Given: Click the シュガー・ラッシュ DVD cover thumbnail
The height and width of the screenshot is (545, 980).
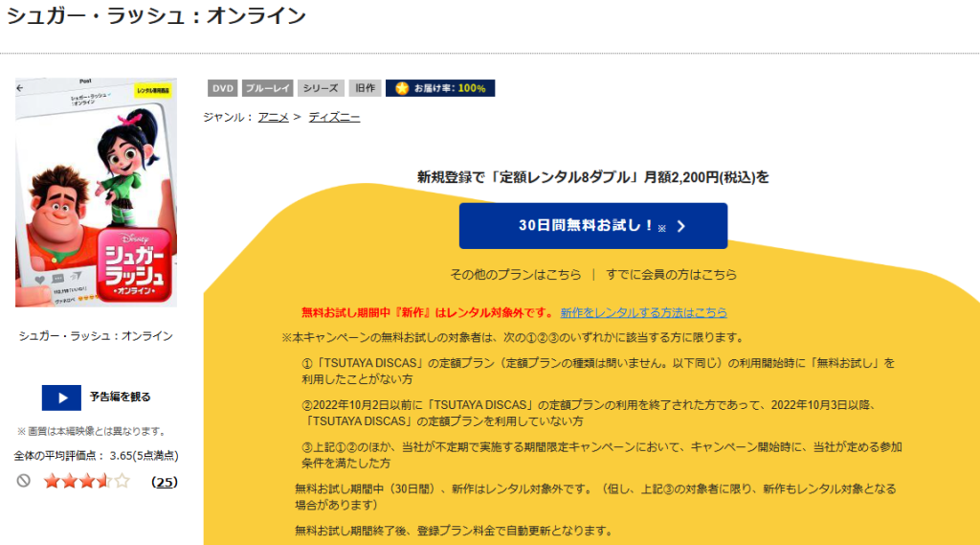Looking at the screenshot, I should (96, 193).
